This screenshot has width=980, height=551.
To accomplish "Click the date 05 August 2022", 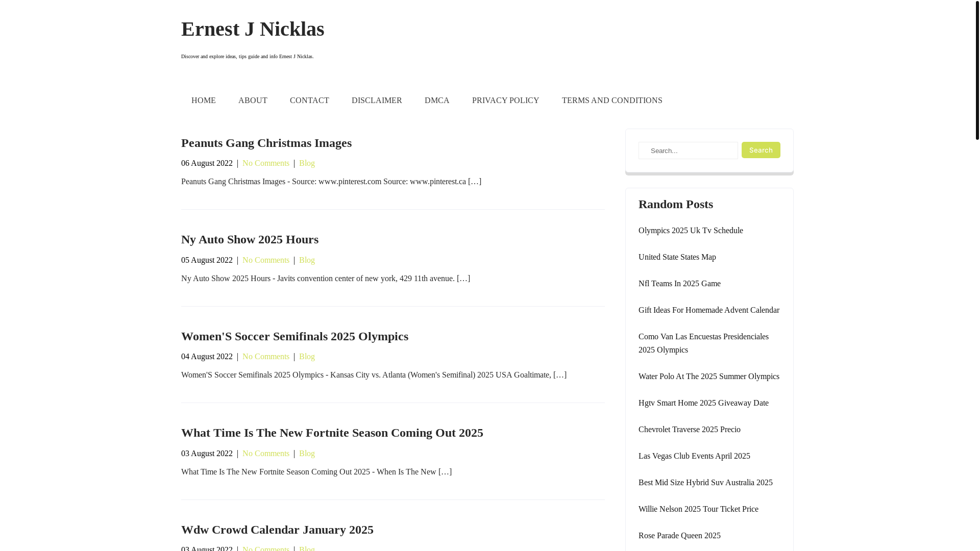I will pyautogui.click(x=207, y=260).
